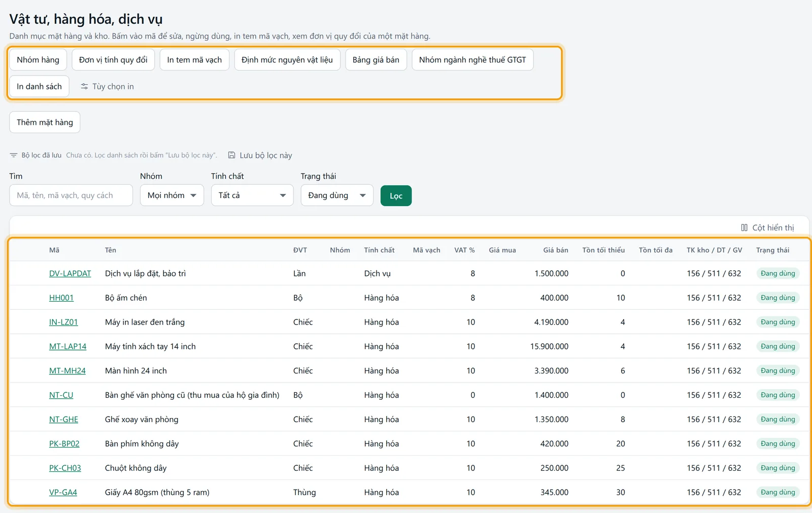The height and width of the screenshot is (513, 812).
Task: Open Định mức nguyên vật liệu
Action: click(x=287, y=60)
